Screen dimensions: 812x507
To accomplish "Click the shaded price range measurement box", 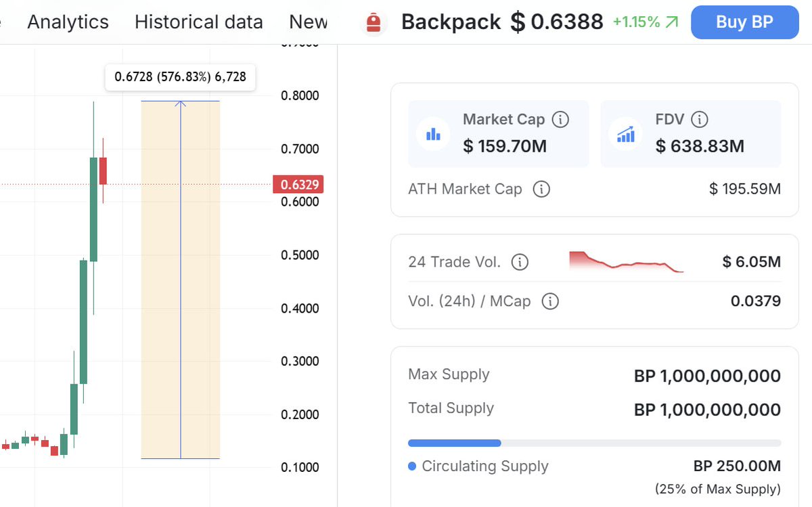I will click(180, 280).
